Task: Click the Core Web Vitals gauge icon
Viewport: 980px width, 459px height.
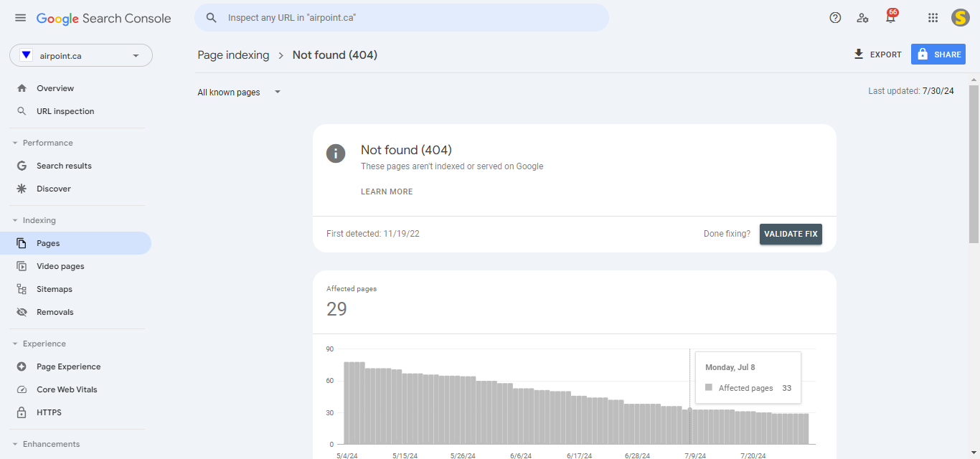Action: (x=22, y=389)
